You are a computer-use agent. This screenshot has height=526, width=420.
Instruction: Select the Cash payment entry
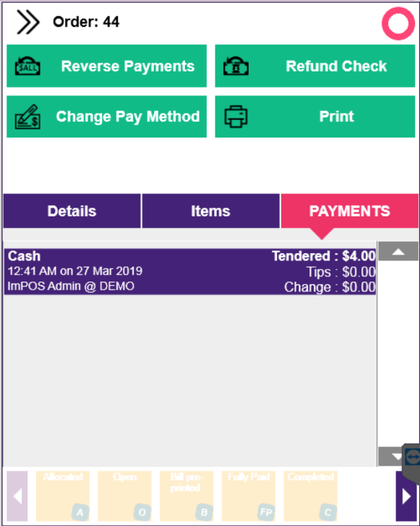click(190, 272)
